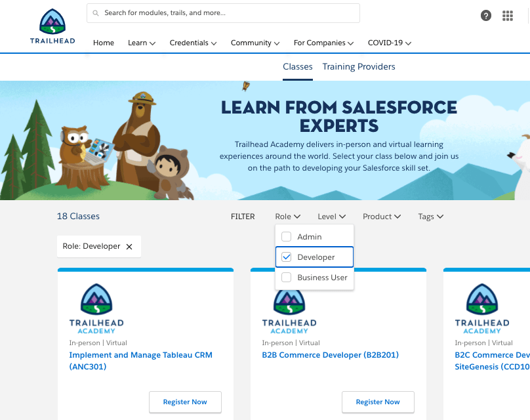Open Implement and Manage Tableau CRM (ANC301) link
The height and width of the screenshot is (420, 530).
tap(140, 360)
